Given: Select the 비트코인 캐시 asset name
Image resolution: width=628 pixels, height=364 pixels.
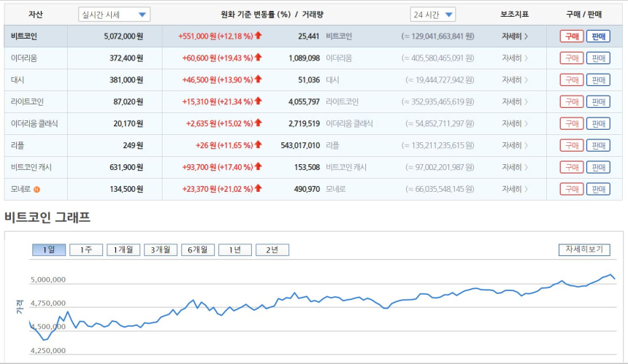Looking at the screenshot, I should 31,167.
